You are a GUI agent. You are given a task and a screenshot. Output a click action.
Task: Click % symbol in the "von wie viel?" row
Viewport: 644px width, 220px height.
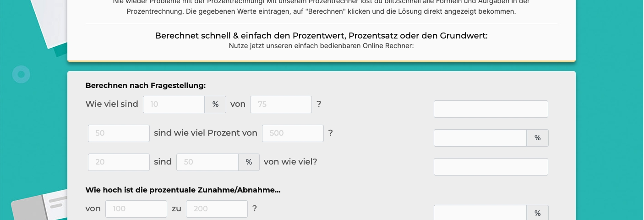(249, 162)
